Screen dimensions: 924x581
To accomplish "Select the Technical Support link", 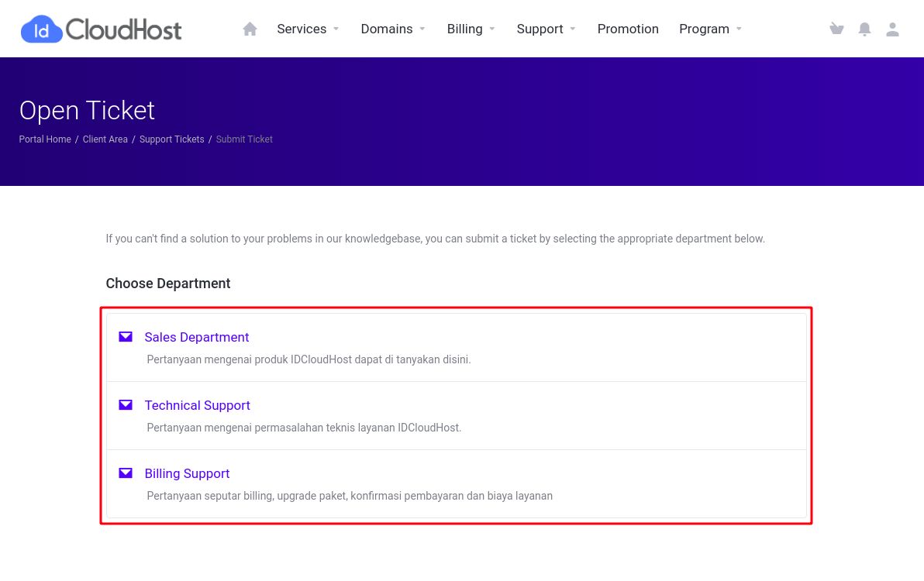I will [197, 405].
